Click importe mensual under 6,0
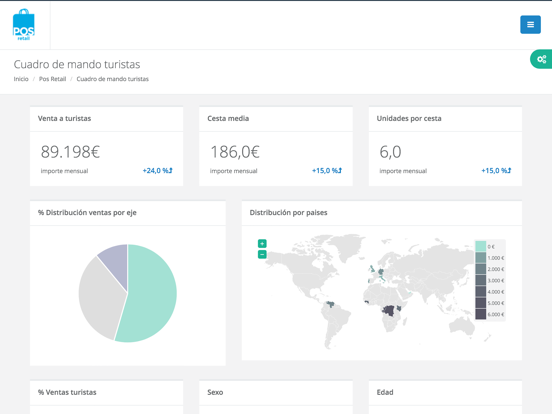552x414 pixels. (403, 171)
